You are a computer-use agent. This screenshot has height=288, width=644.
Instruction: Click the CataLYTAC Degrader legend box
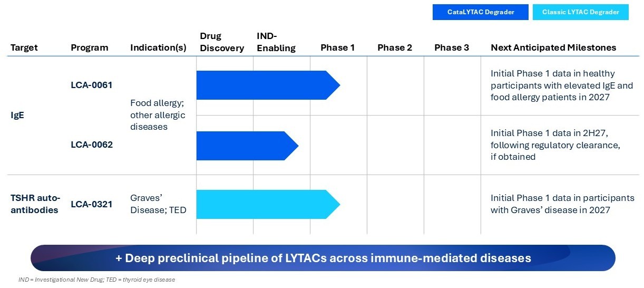pos(480,12)
